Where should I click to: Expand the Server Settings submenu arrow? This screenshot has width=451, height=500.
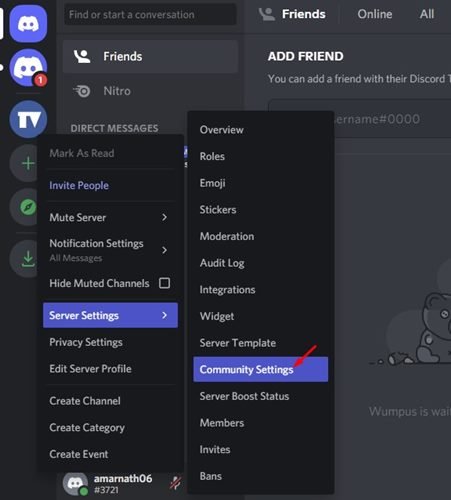click(x=165, y=315)
